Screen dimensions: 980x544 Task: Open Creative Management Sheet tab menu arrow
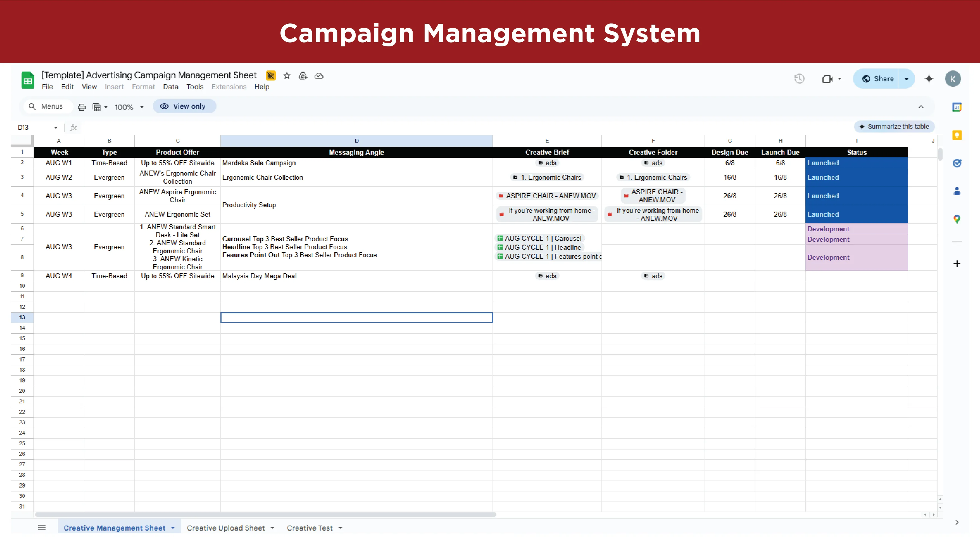(x=173, y=528)
